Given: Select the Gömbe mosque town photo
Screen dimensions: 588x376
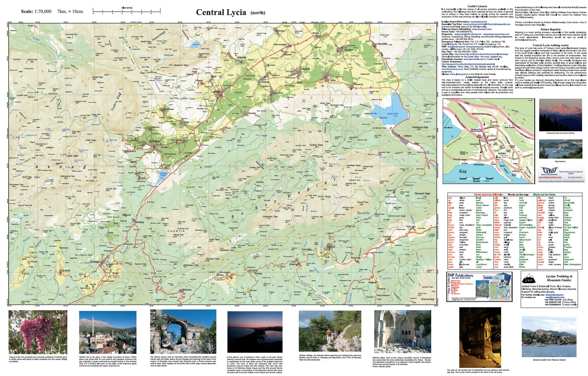Looking at the screenshot, I should (108, 332).
